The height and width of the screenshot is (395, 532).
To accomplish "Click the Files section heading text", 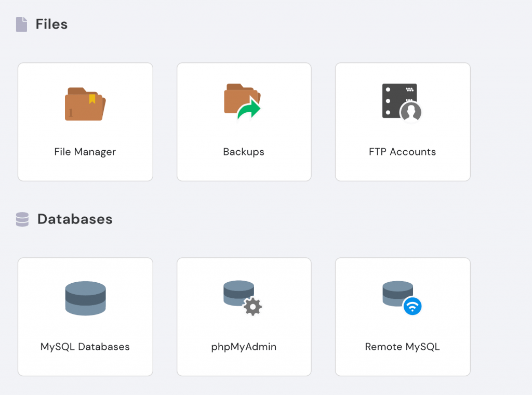I will pos(51,24).
